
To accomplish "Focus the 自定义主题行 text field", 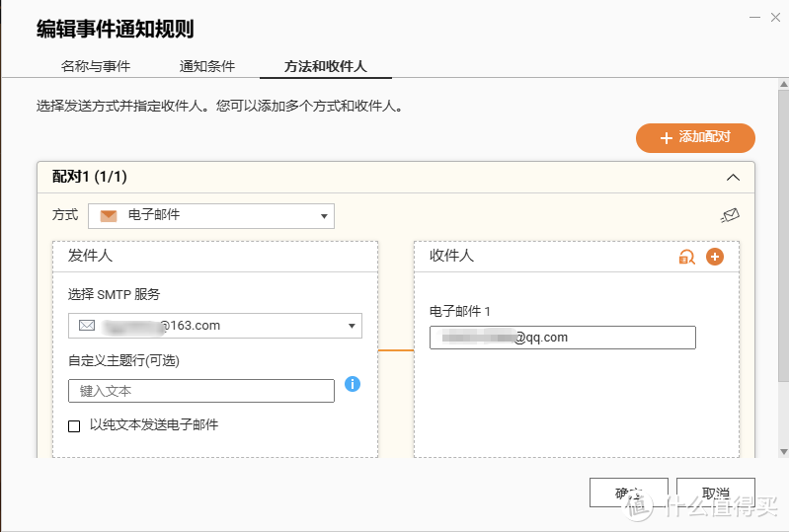I will [x=201, y=391].
